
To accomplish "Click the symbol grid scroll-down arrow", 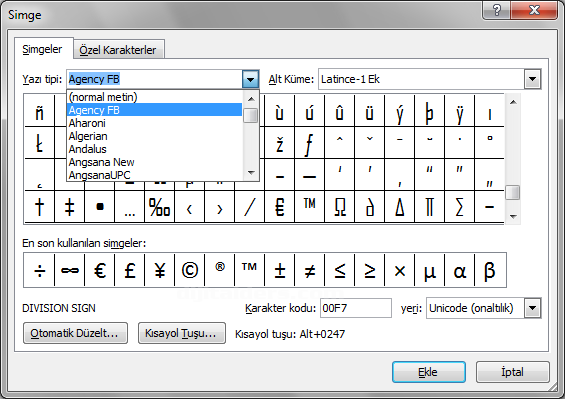I will coord(513,216).
